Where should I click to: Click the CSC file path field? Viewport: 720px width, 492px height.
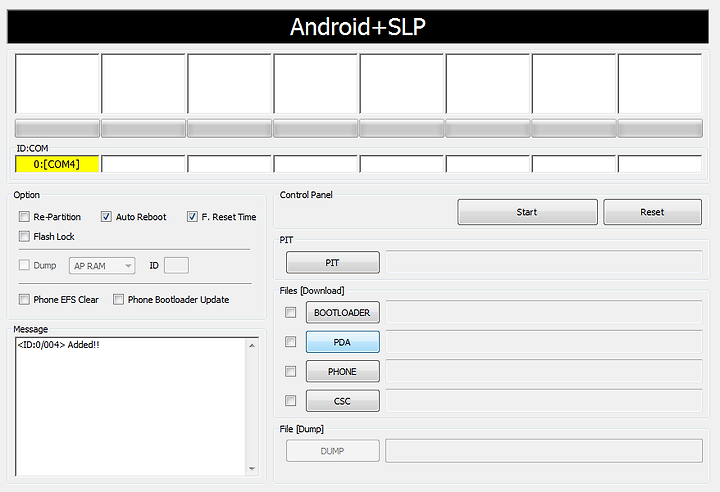[x=544, y=401]
